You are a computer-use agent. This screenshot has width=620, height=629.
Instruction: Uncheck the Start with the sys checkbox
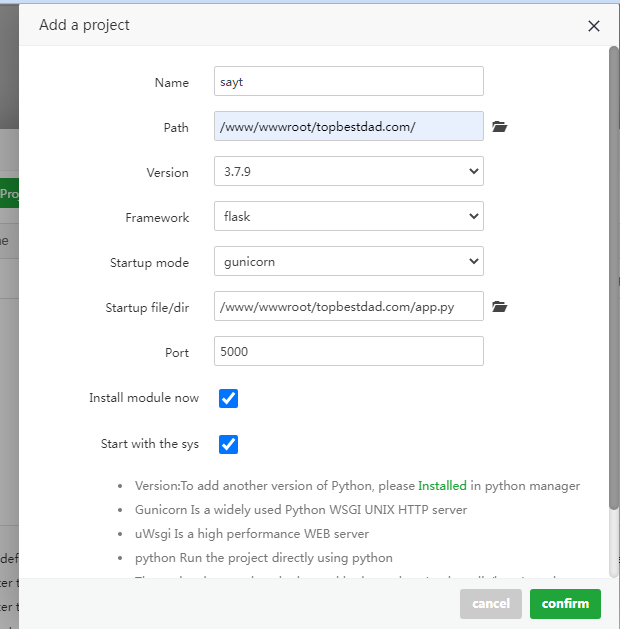pyautogui.click(x=228, y=443)
